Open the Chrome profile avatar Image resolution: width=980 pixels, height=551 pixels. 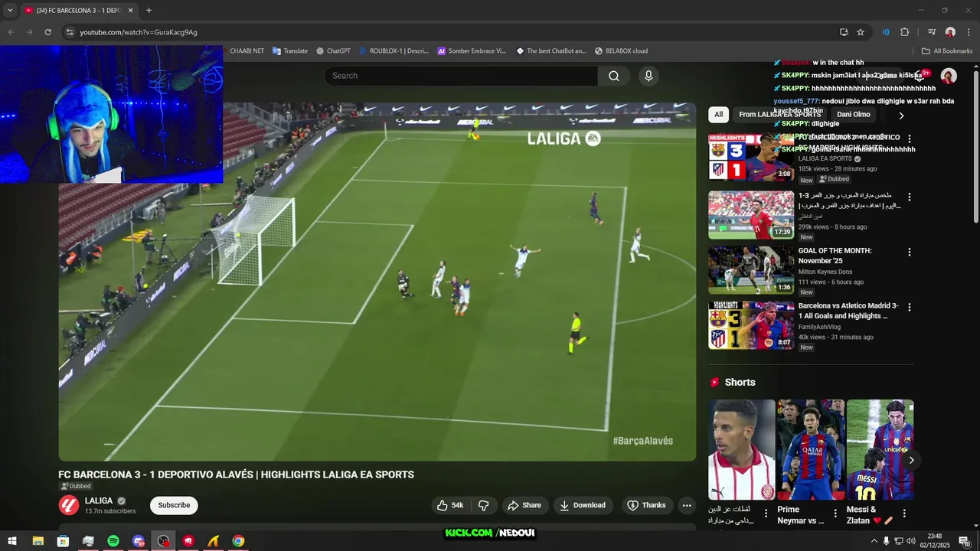(950, 32)
